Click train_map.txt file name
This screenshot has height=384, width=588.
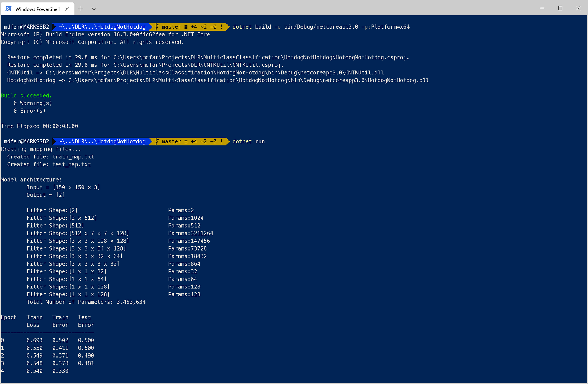(x=73, y=157)
